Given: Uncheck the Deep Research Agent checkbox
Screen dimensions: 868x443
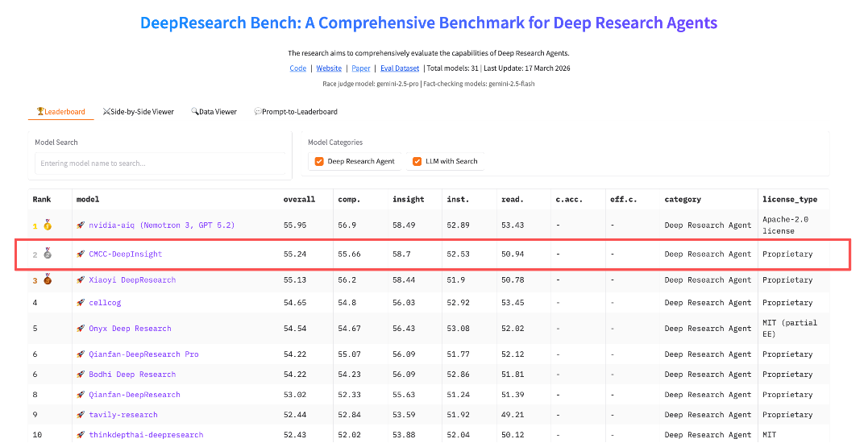Looking at the screenshot, I should pyautogui.click(x=319, y=161).
